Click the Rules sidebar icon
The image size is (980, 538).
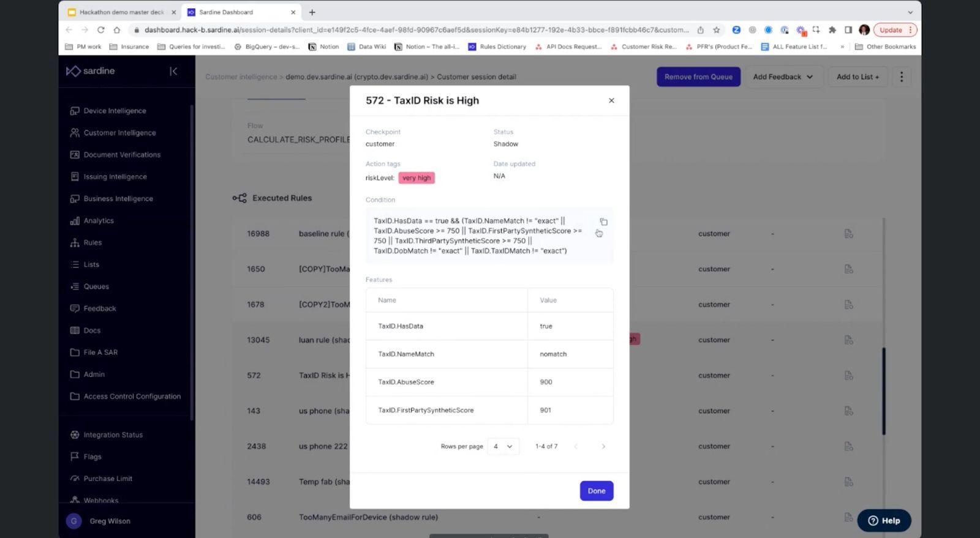(75, 243)
